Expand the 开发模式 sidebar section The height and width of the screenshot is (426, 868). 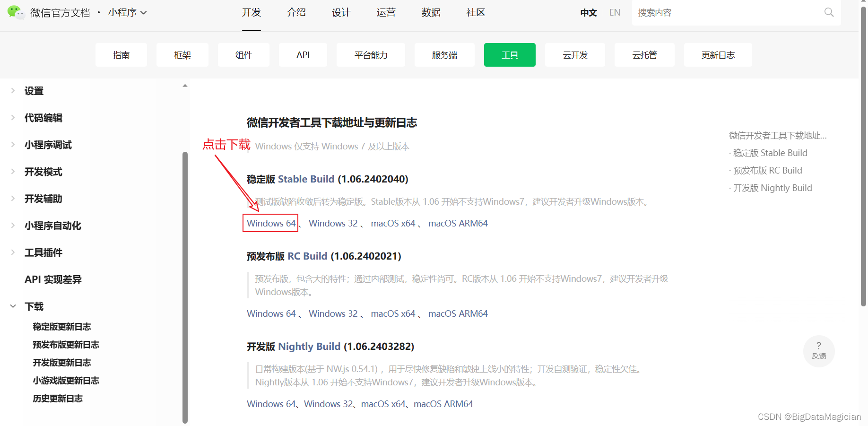[13, 172]
